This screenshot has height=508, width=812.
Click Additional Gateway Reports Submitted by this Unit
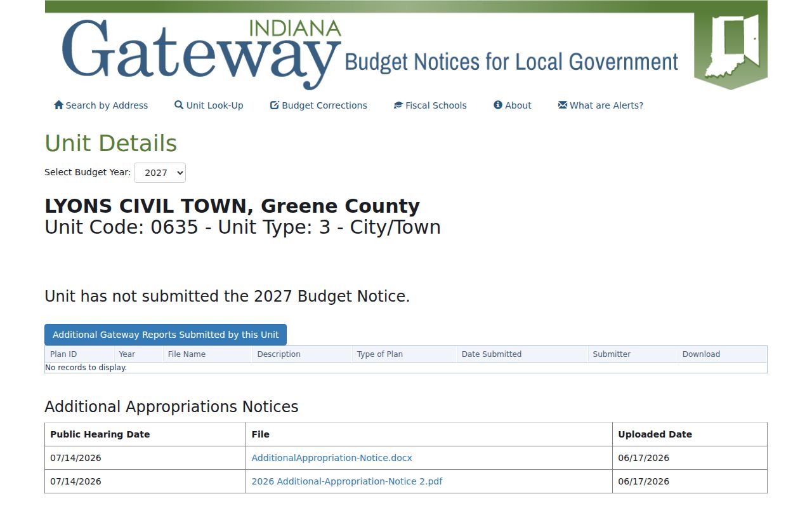166,335
